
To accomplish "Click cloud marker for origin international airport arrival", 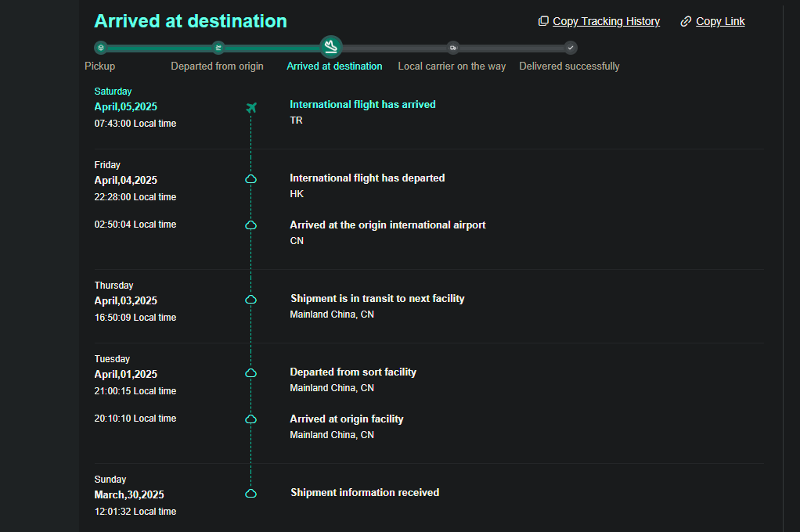I will 251,225.
